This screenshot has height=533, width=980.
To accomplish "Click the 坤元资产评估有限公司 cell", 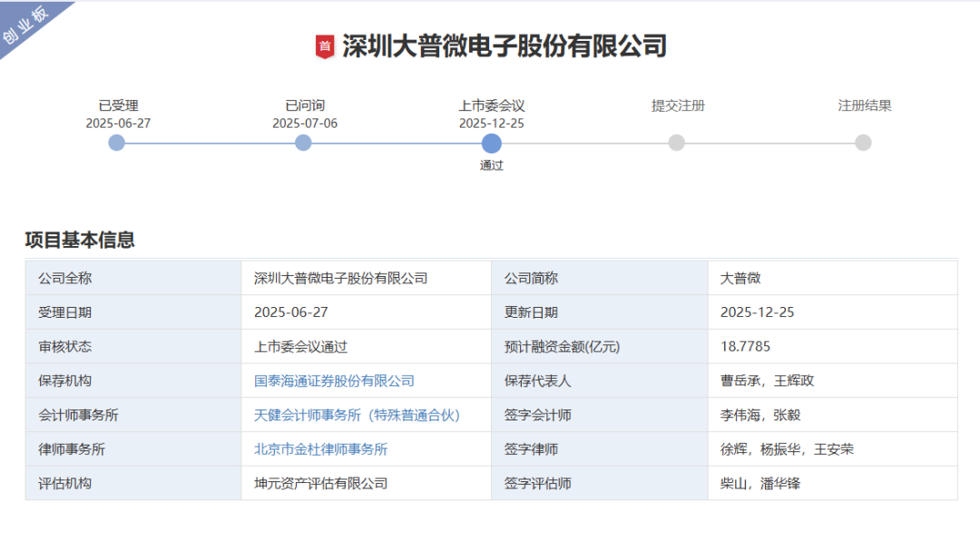I will pyautogui.click(x=366, y=483).
